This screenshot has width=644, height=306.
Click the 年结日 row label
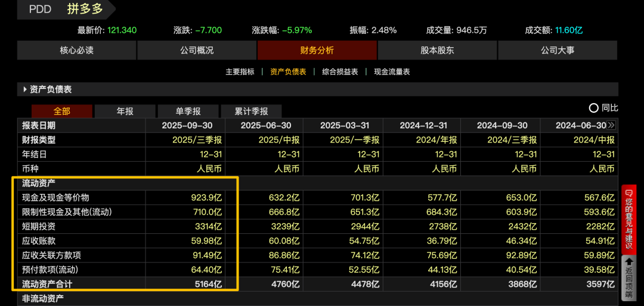34,154
